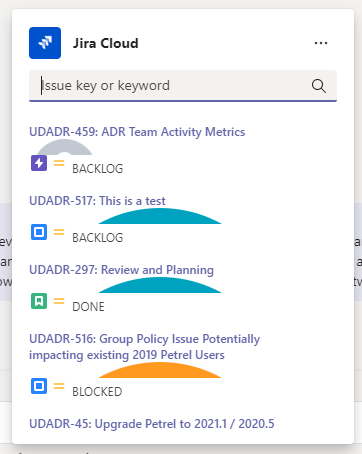Click the teal avatar shape below UDADR-517
Viewport: 362px width, 454px height.
coord(160,216)
